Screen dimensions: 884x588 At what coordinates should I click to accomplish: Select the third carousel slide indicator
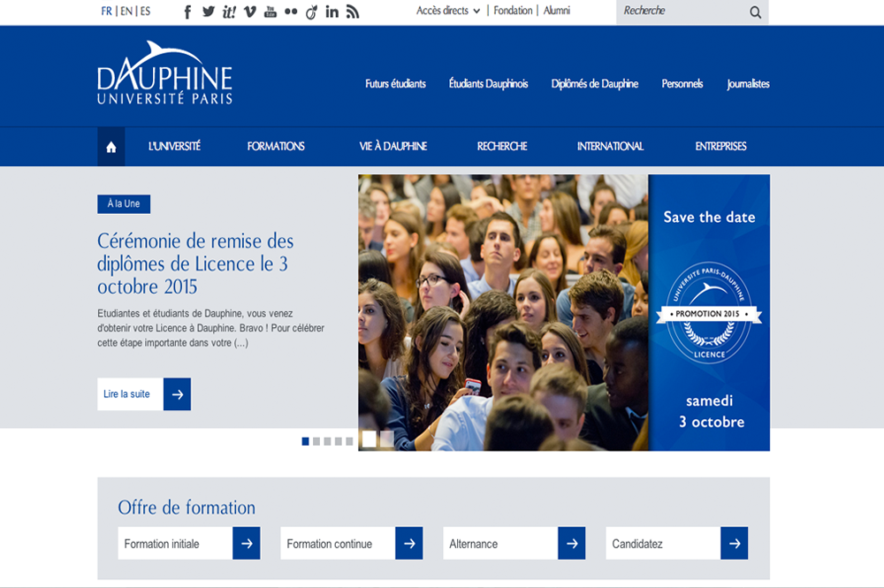tap(327, 441)
